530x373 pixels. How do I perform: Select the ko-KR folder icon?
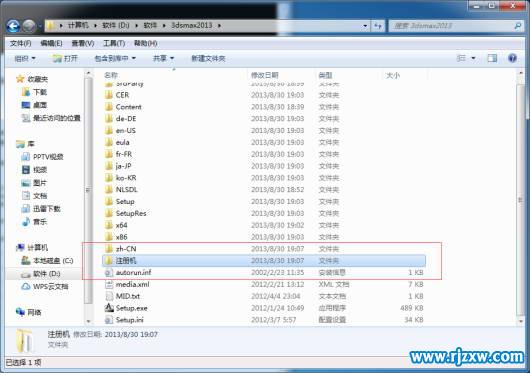[x=109, y=178]
